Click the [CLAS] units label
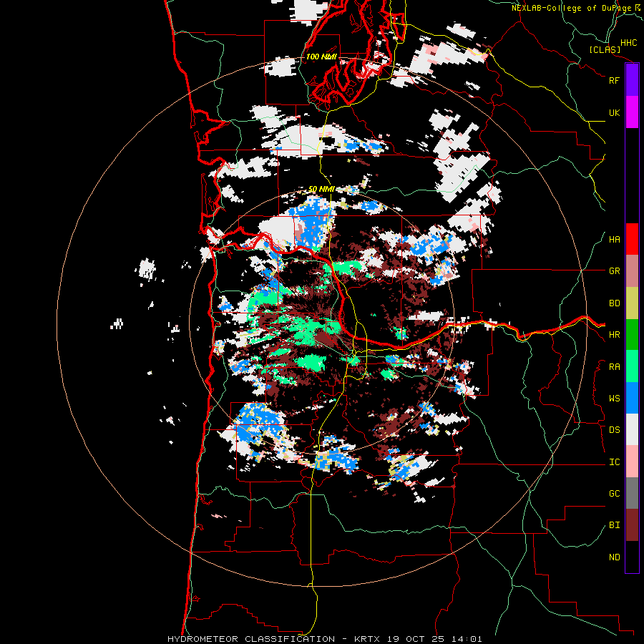The width and height of the screenshot is (644, 644). (605, 50)
